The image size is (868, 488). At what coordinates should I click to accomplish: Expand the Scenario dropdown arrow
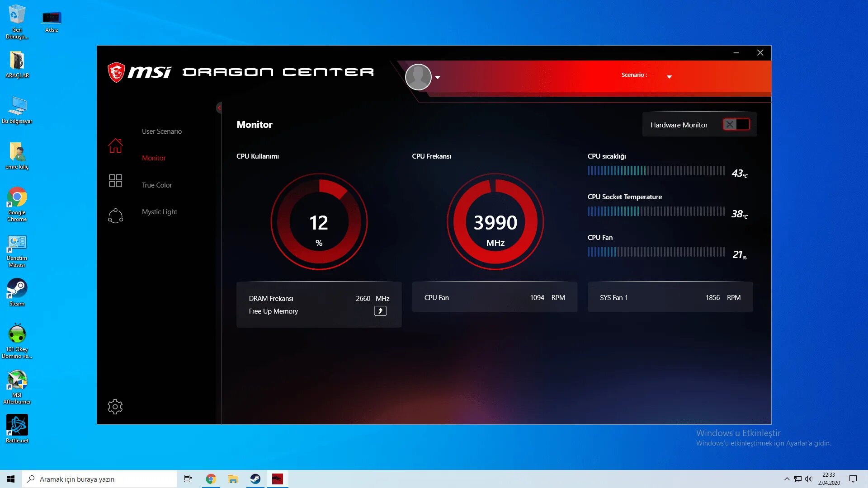point(669,77)
